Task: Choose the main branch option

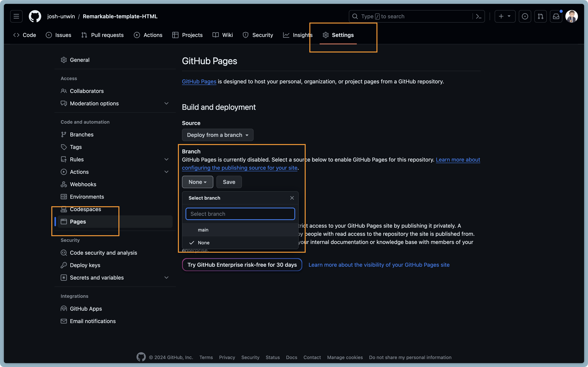Action: 240,230
